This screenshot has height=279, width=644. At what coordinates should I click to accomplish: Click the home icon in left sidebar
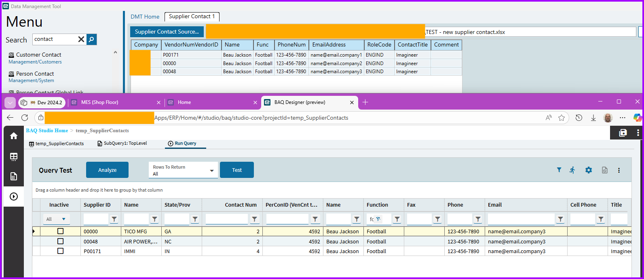coord(14,136)
